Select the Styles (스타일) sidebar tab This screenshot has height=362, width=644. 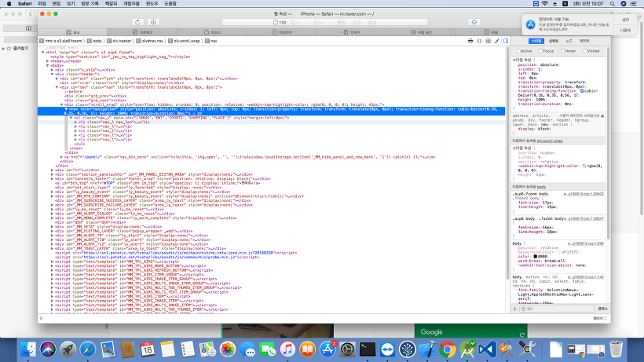pyautogui.click(x=536, y=41)
